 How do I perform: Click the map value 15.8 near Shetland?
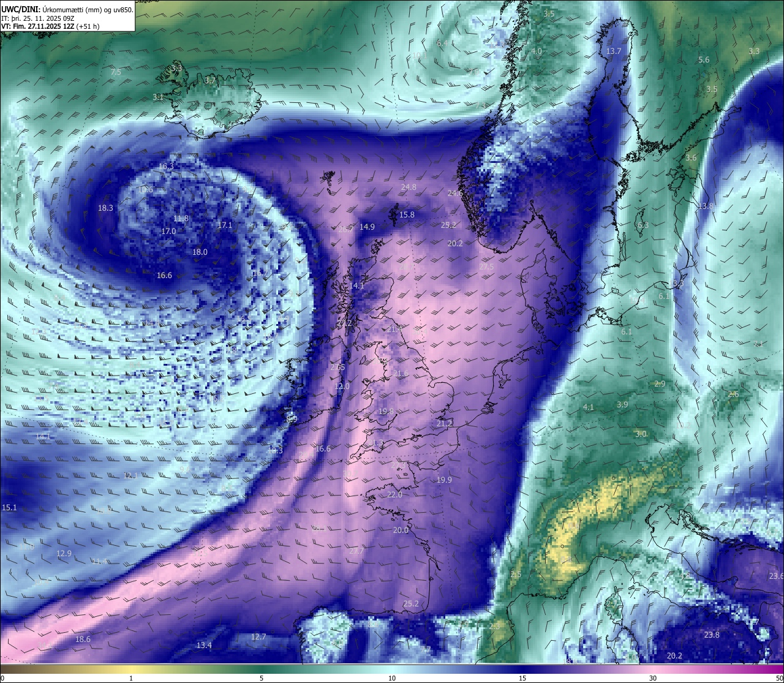(407, 214)
